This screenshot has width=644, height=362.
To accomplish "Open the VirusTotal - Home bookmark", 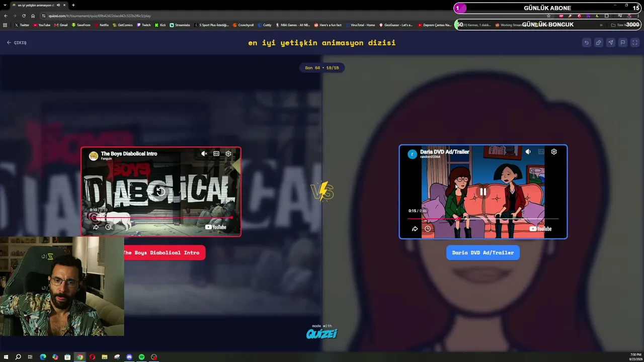I will (x=361, y=25).
